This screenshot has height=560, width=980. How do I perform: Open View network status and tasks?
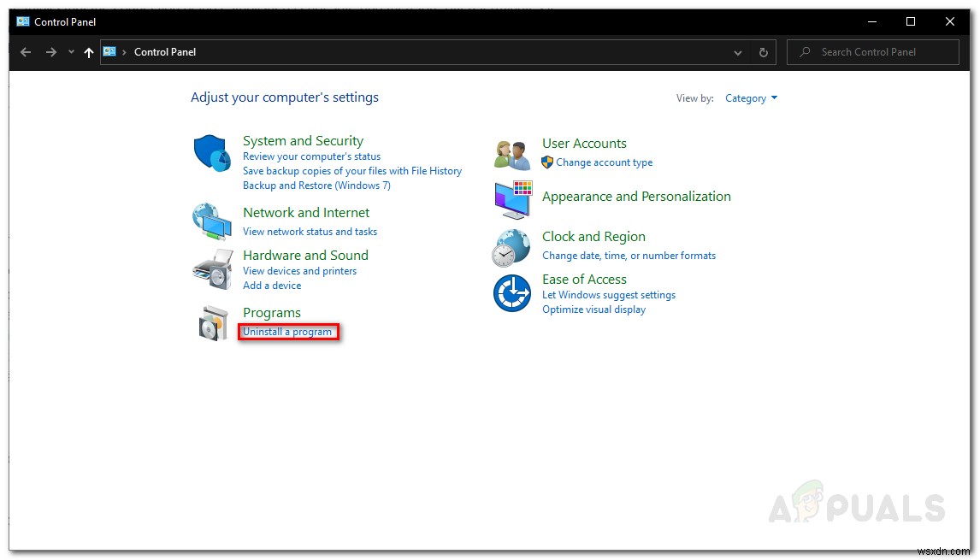point(310,231)
